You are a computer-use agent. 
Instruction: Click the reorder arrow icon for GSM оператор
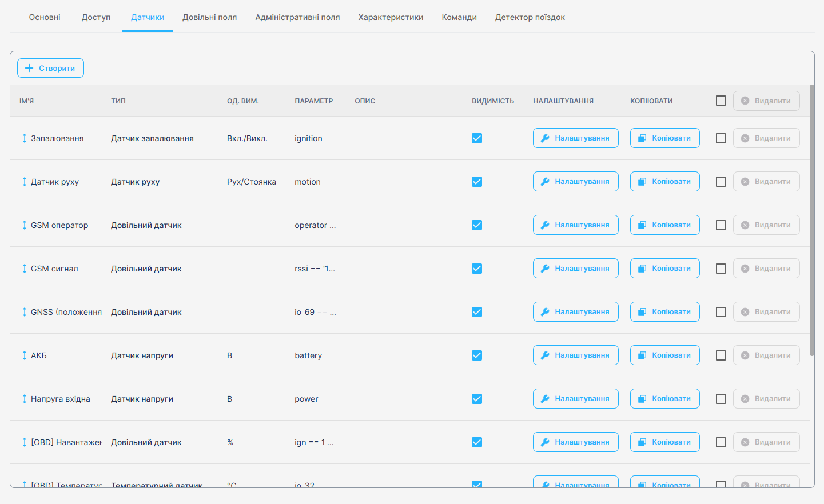24,225
